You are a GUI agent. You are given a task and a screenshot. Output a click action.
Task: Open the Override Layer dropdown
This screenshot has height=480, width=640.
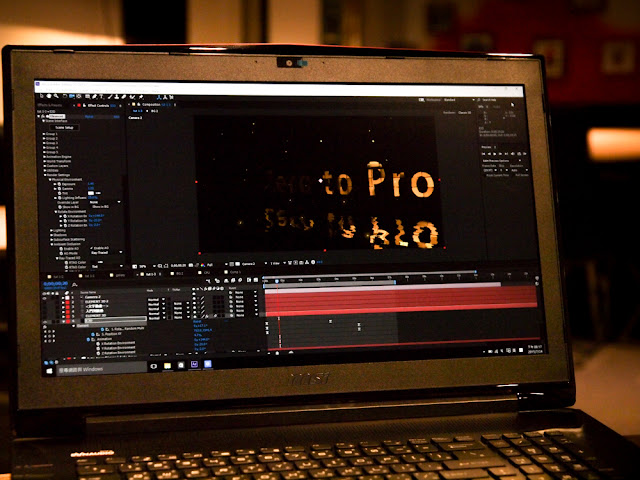click(x=105, y=202)
